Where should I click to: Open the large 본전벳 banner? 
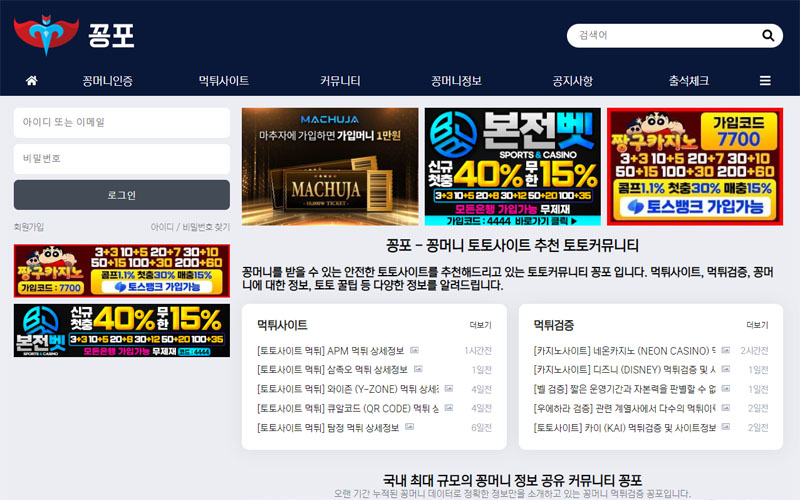tap(513, 166)
